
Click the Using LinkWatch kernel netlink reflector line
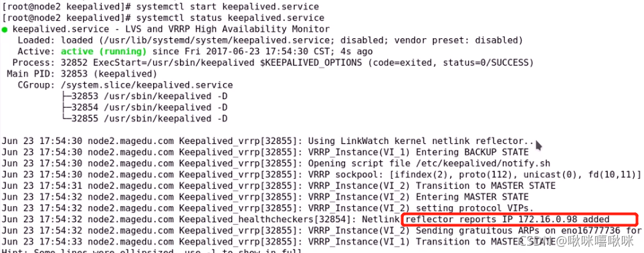268,141
